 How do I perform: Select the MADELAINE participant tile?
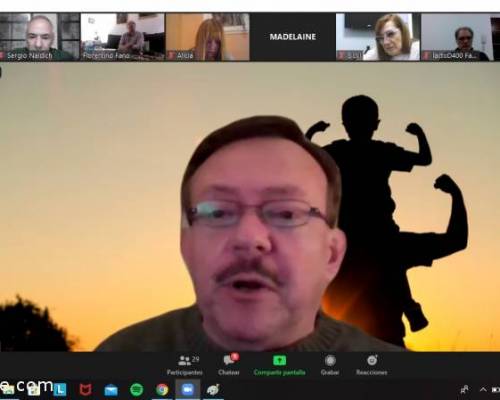point(293,37)
